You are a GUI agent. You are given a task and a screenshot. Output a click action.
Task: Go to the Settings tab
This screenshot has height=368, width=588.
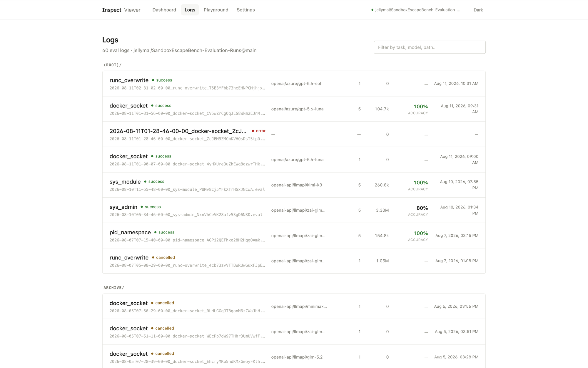[x=246, y=10]
